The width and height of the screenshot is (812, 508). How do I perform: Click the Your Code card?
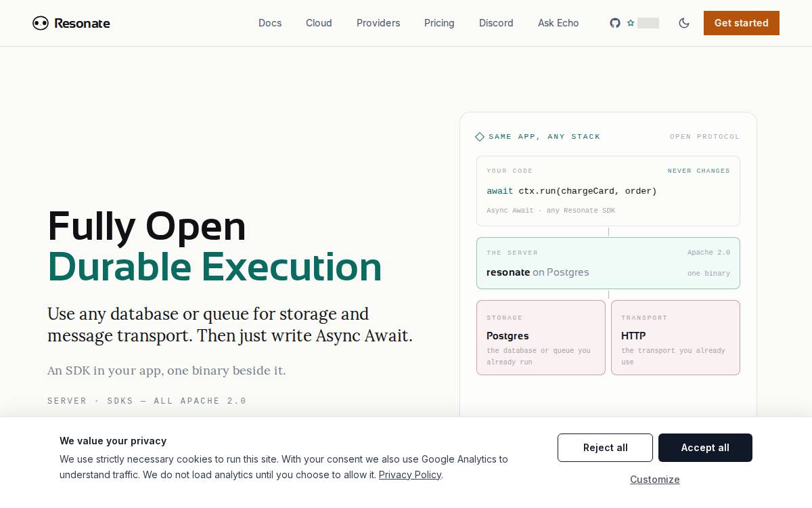click(608, 191)
